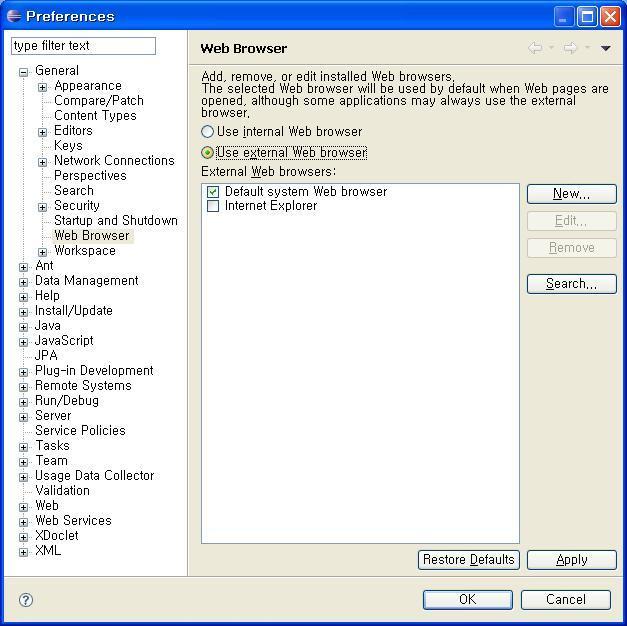Image resolution: width=627 pixels, height=626 pixels.
Task: Expand the Team tree node
Action: [24, 462]
